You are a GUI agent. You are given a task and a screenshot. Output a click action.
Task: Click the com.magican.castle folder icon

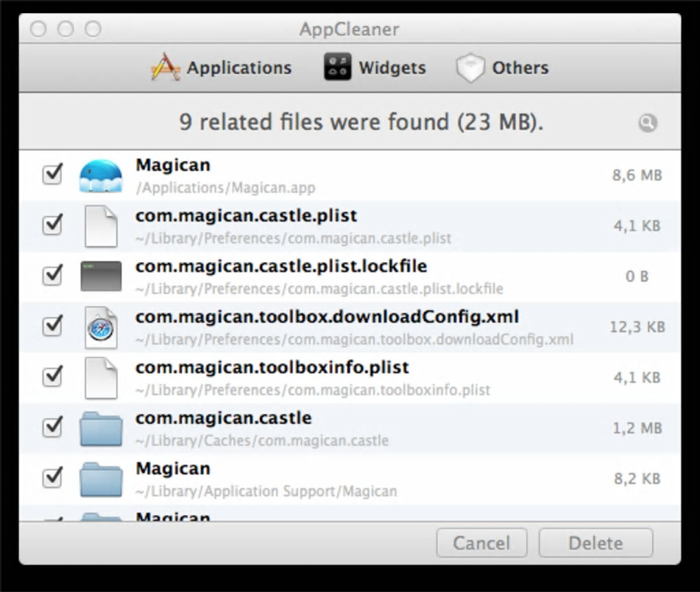(x=101, y=429)
